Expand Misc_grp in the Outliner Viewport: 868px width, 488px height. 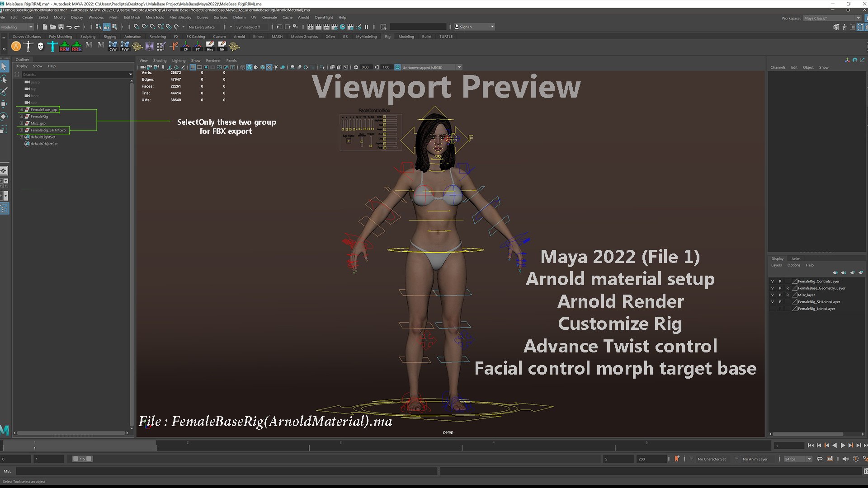point(21,123)
